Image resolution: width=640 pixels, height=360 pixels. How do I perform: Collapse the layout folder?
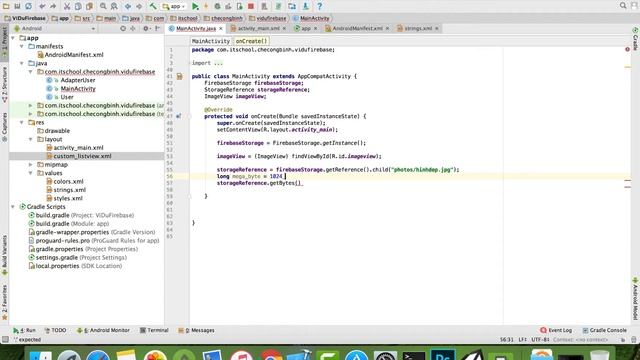click(x=31, y=139)
